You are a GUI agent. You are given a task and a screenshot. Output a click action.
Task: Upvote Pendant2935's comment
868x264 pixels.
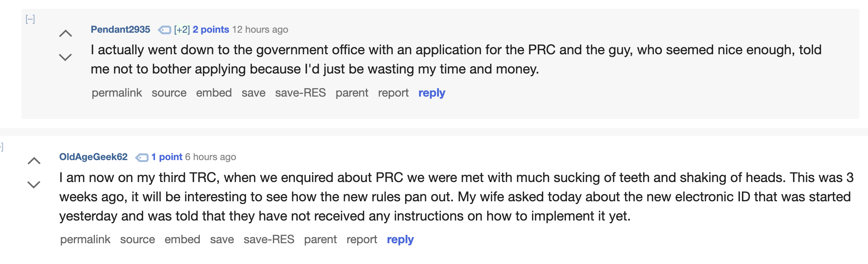pyautogui.click(x=65, y=34)
